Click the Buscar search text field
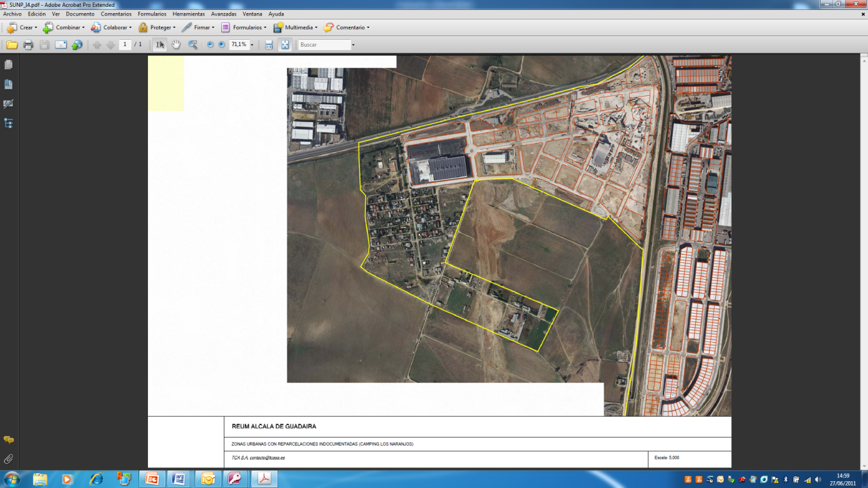 323,45
